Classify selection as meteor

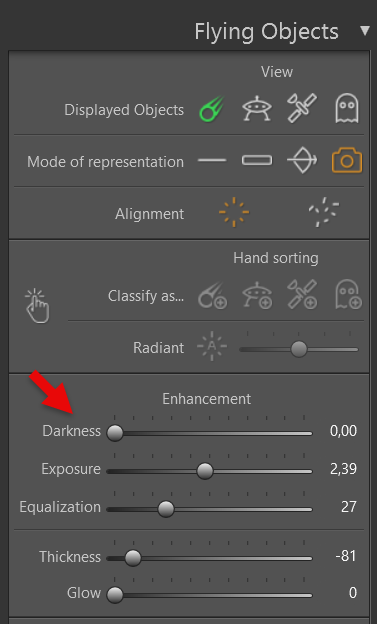(x=212, y=295)
